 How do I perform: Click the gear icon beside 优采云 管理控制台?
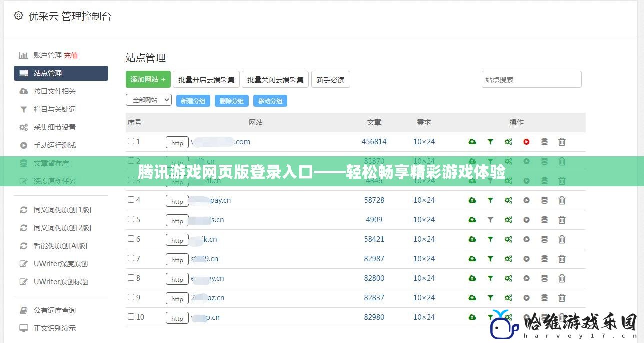coord(19,16)
